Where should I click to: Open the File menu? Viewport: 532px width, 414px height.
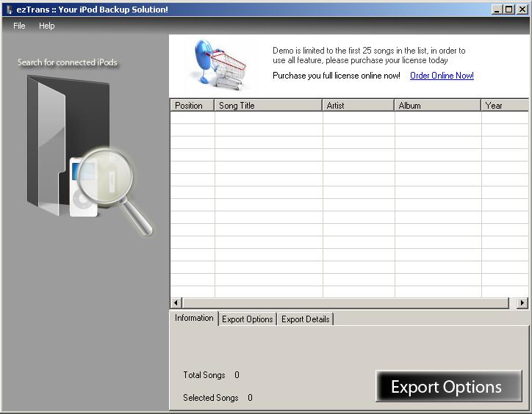19,26
